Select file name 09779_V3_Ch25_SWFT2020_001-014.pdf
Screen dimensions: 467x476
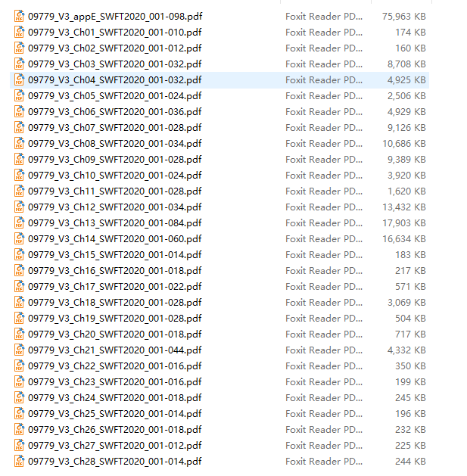[115, 413]
